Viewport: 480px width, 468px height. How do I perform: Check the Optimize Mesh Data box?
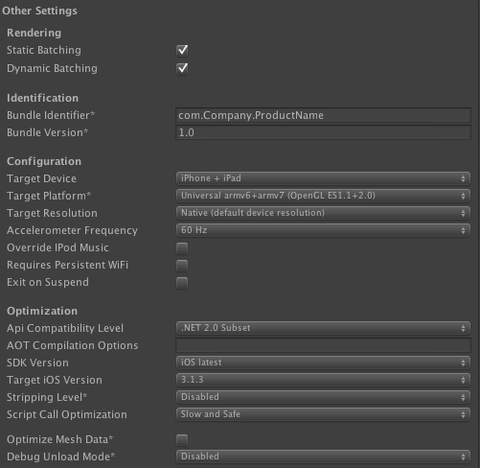point(182,440)
